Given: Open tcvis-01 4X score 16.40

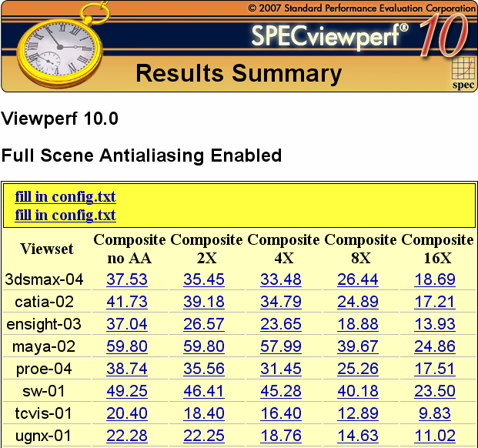Looking at the screenshot, I should pos(281,413).
